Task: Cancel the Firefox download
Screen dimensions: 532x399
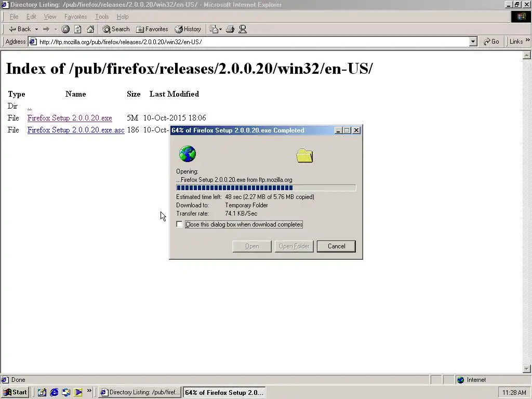Action: (336, 246)
